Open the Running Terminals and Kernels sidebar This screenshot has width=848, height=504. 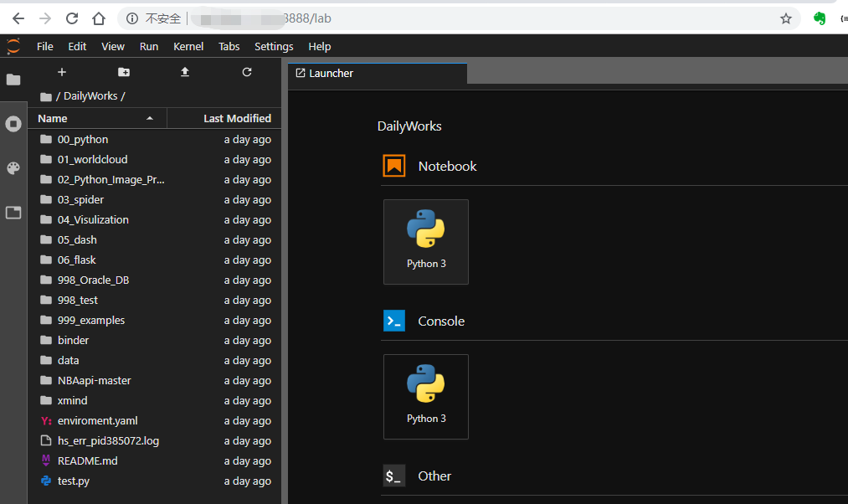coord(13,124)
